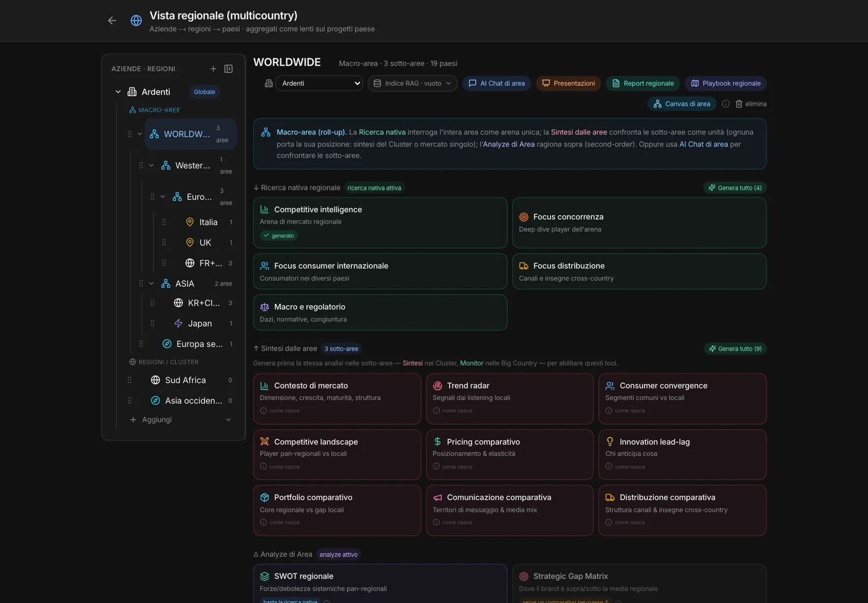This screenshot has height=603, width=868.
Task: Collapse the sidebar panel icon
Action: coord(228,69)
